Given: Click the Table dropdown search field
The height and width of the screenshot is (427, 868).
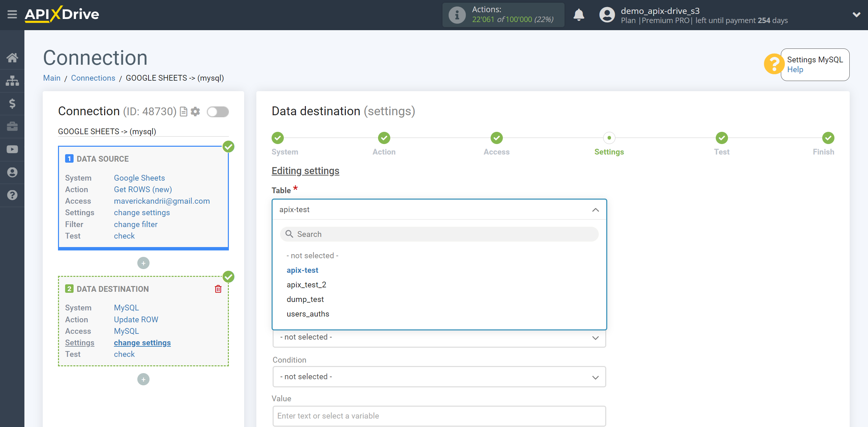Looking at the screenshot, I should (439, 234).
